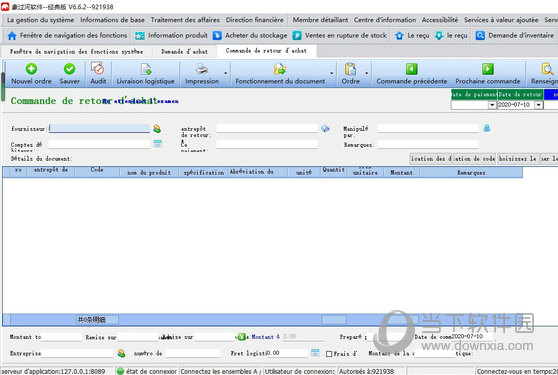The height and width of the screenshot is (375, 558).
Task: Click the Fret logistique amount field
Action: tap(287, 353)
